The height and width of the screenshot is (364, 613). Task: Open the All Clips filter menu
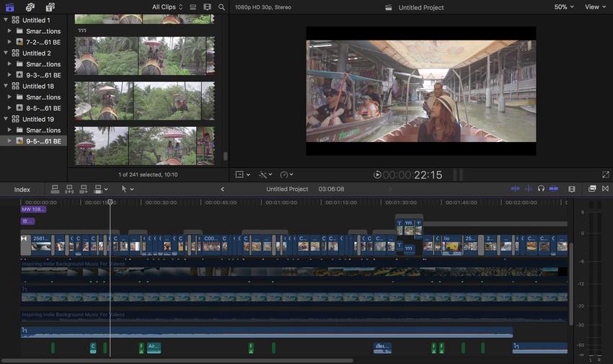pos(167,7)
